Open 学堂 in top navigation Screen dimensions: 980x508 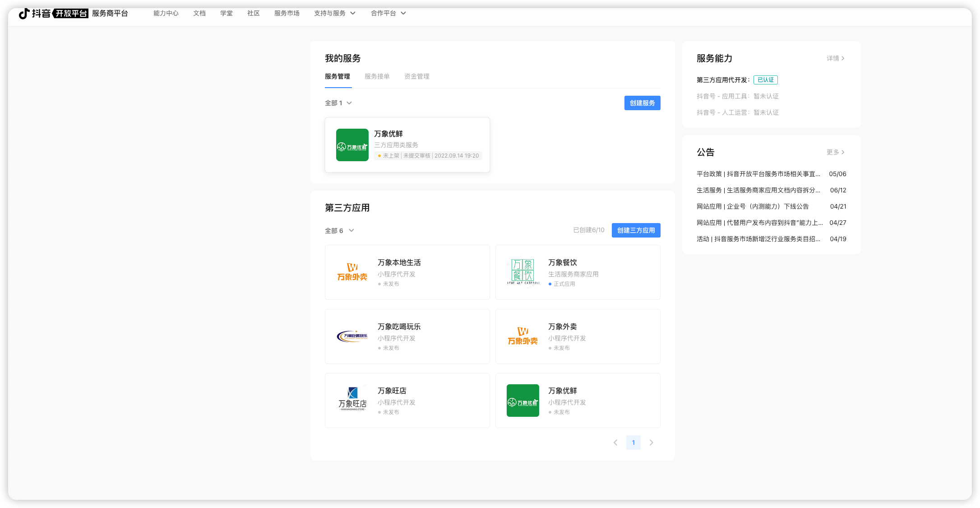coord(227,13)
